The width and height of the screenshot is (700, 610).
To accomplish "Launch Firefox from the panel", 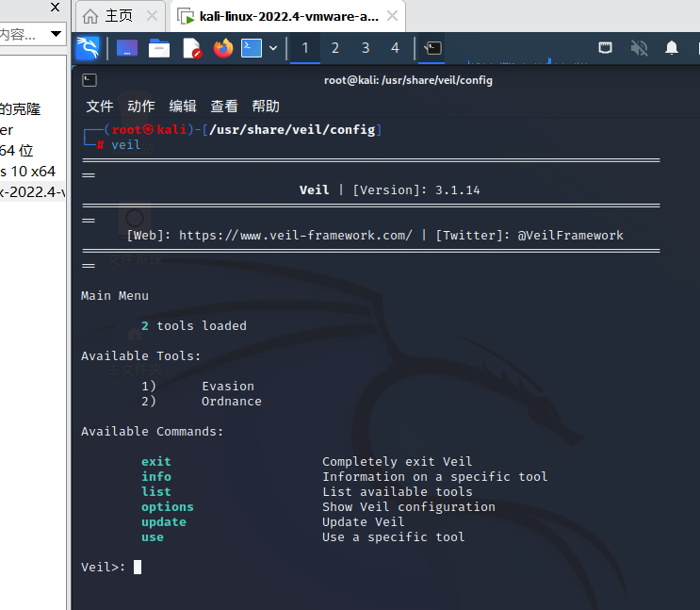I will click(x=223, y=48).
